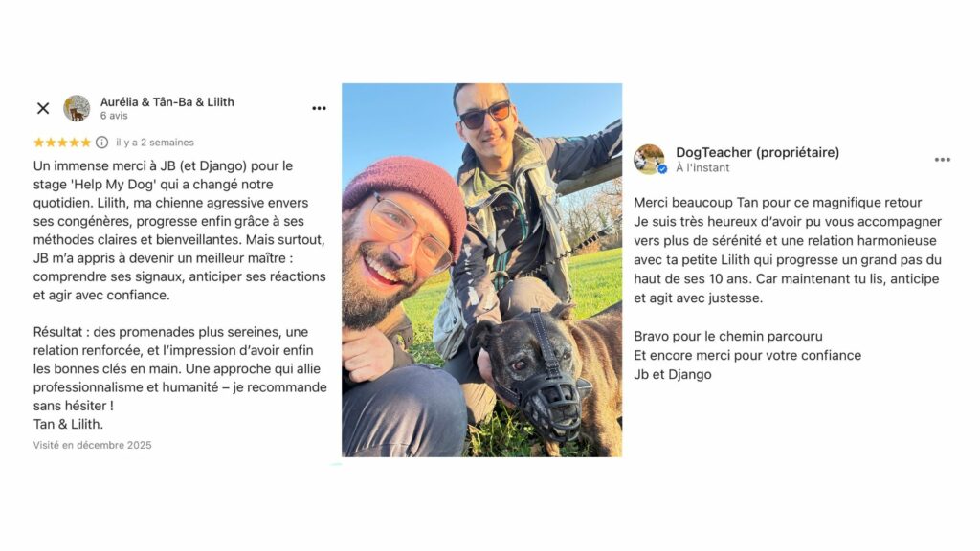Click Aurélia's reviewer profile avatar

tap(77, 108)
